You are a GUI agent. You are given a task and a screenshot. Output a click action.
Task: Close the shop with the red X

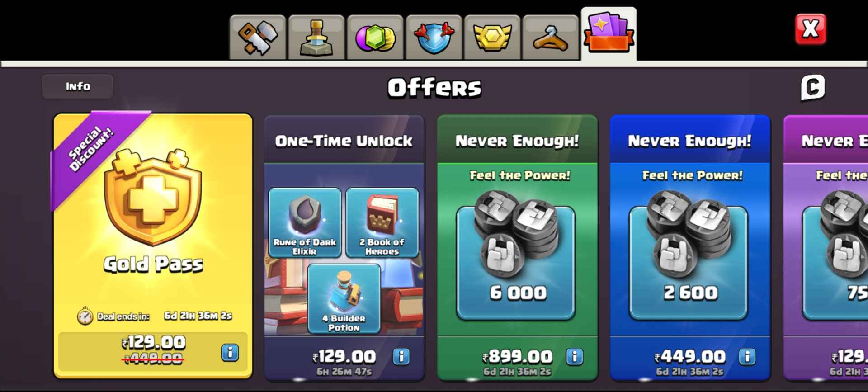click(x=811, y=29)
